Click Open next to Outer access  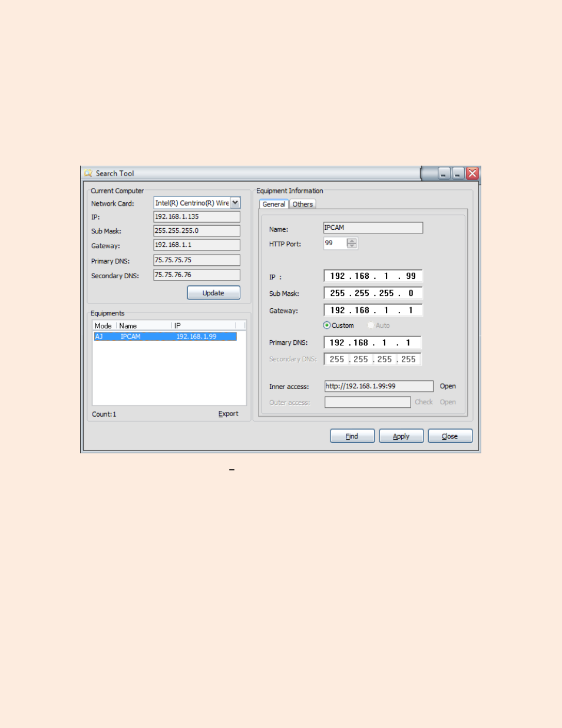tap(448, 402)
